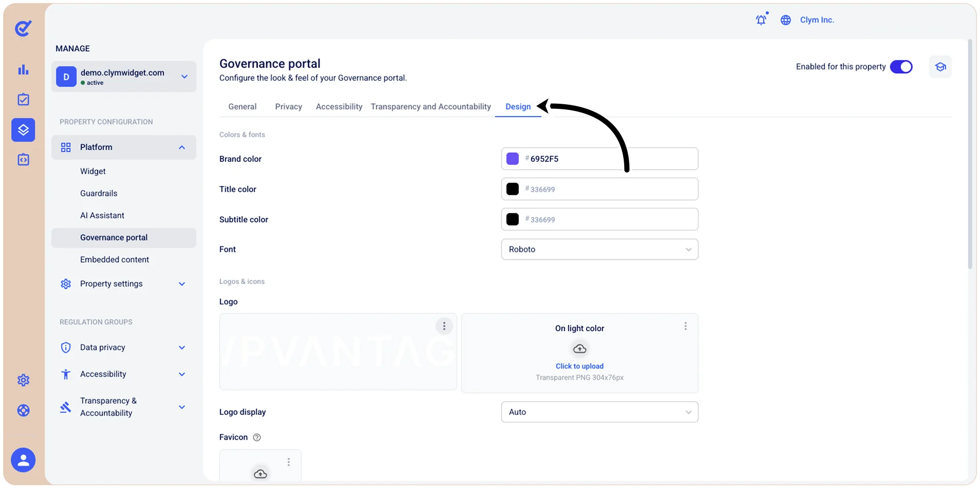Open the notifications bell
This screenshot has height=488, width=980.
761,19
